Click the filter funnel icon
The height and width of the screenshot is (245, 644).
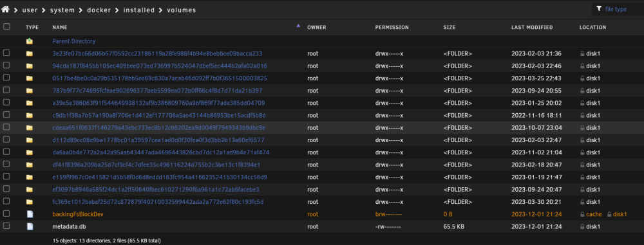(599, 8)
